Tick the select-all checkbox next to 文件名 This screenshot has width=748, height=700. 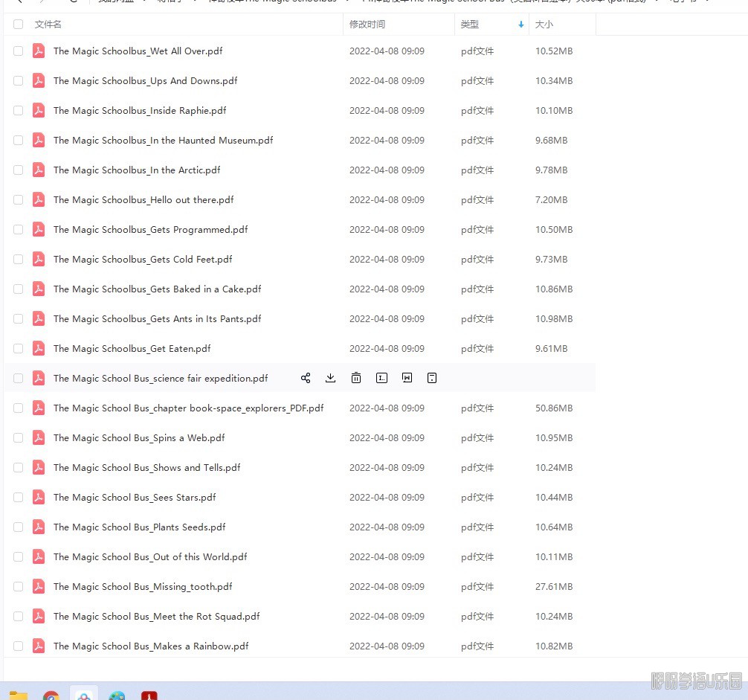pos(18,25)
